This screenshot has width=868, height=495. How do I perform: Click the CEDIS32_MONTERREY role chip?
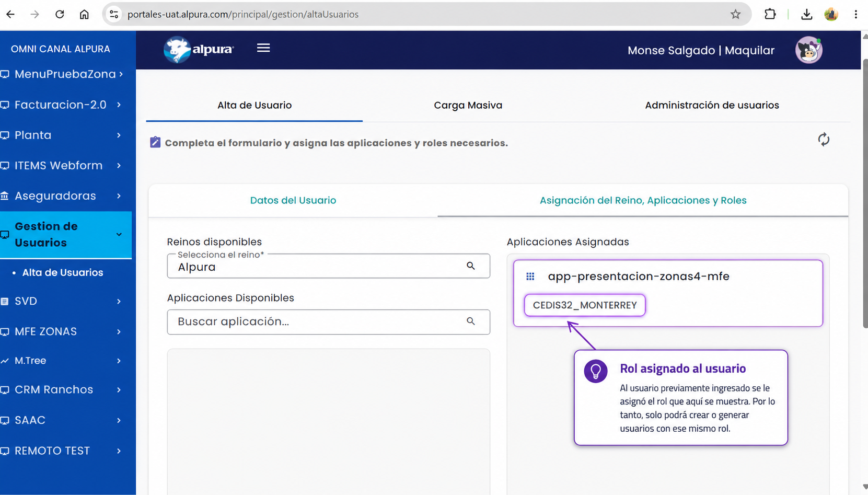click(585, 305)
